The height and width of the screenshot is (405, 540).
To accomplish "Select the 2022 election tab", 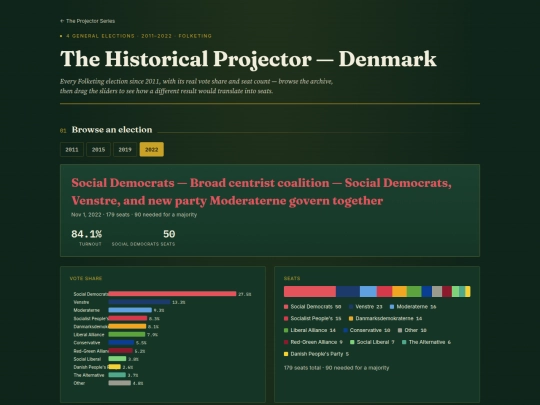I will click(x=152, y=149).
